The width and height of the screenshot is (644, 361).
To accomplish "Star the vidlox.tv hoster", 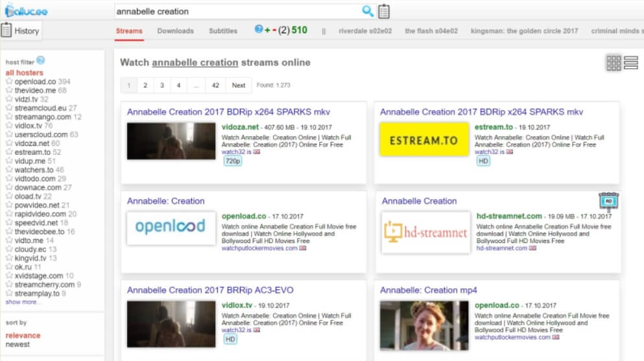I will [9, 126].
